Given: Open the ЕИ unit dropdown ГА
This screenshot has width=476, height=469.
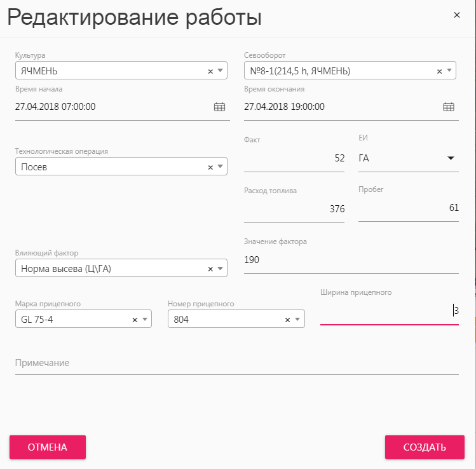Looking at the screenshot, I should 408,158.
